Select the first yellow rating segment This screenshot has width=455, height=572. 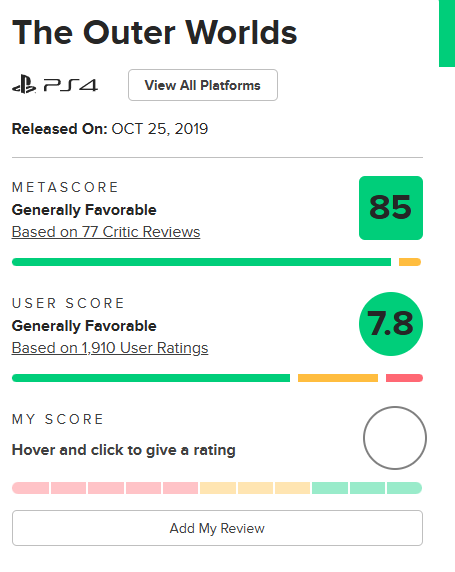218,488
